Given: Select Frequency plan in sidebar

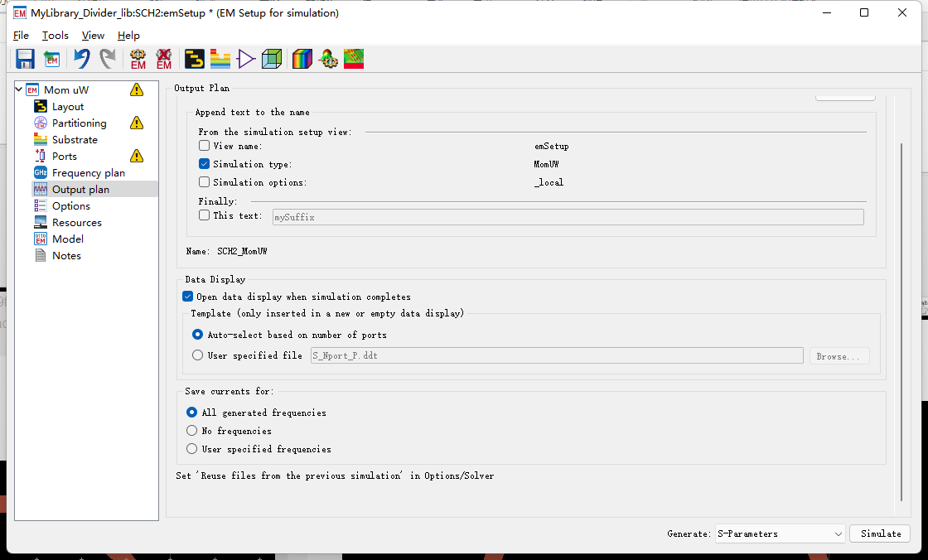Looking at the screenshot, I should pyautogui.click(x=88, y=173).
